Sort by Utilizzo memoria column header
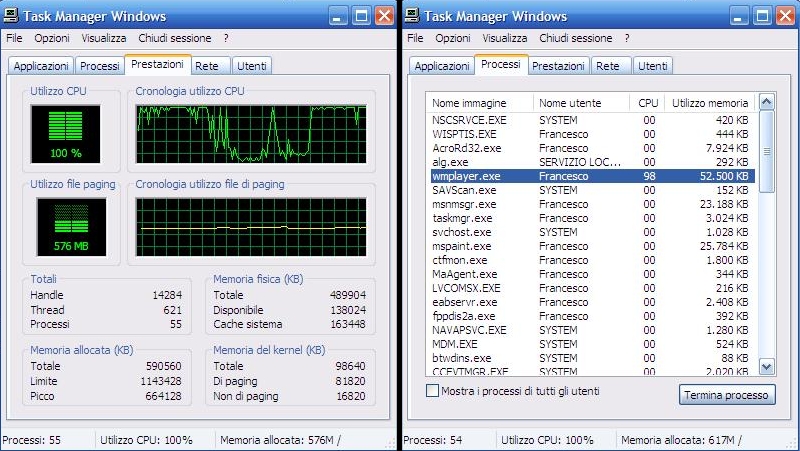 pos(710,103)
